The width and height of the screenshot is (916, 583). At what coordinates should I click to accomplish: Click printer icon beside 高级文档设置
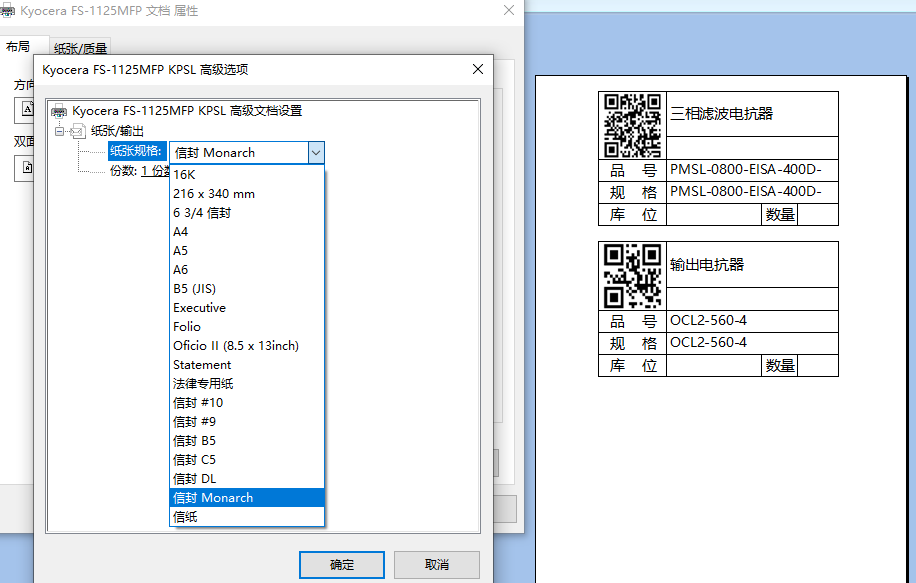pos(59,110)
